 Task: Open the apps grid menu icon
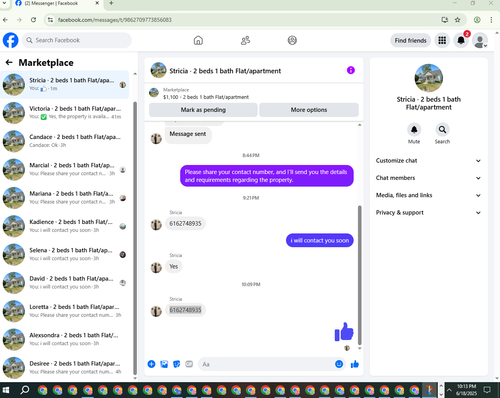pyautogui.click(x=442, y=40)
